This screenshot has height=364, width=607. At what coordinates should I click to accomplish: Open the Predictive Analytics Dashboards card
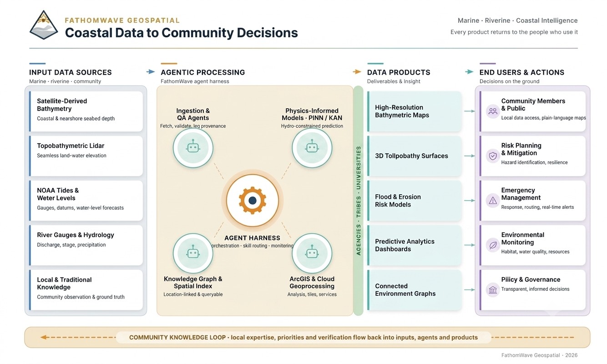tap(414, 245)
